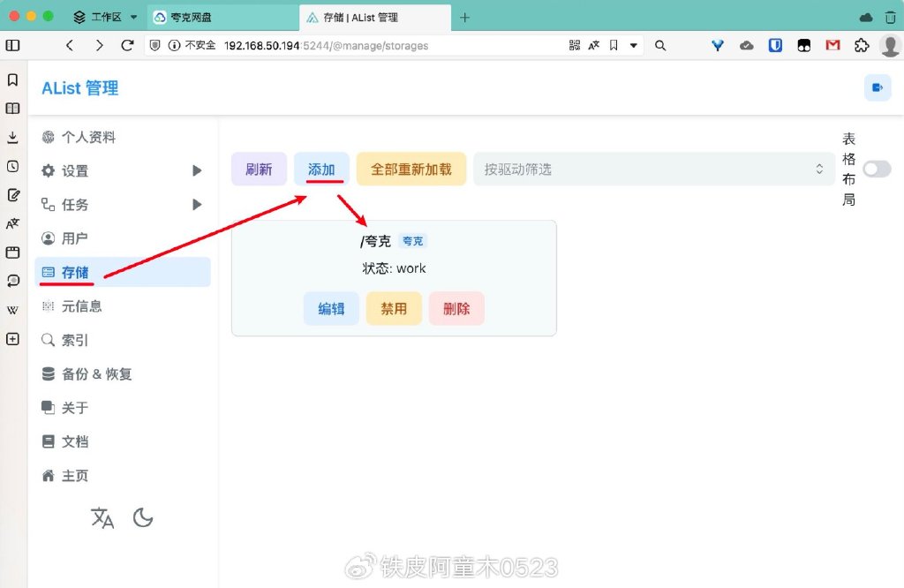The height and width of the screenshot is (588, 904).
Task: Open the 工作区 workspace dropdown
Action: pyautogui.click(x=106, y=18)
